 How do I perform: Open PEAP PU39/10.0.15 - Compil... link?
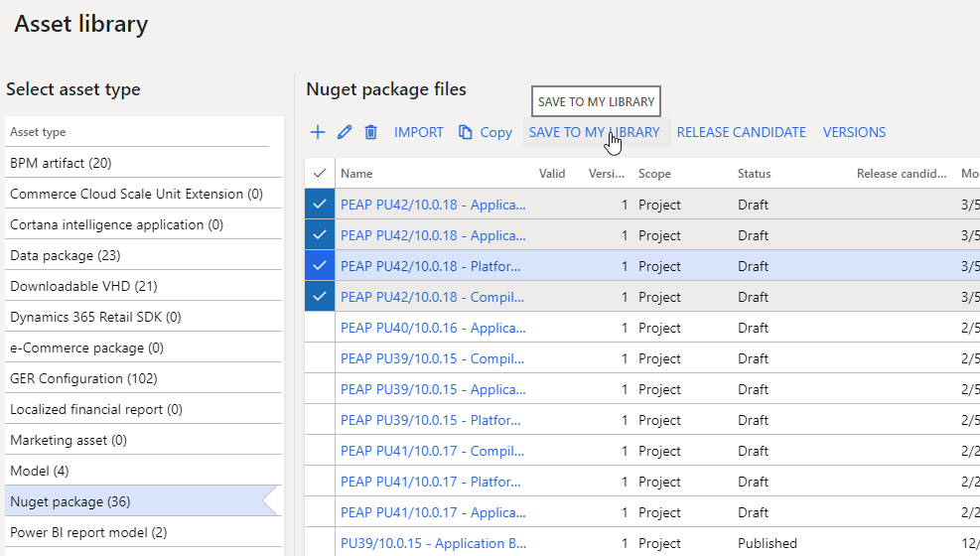pyautogui.click(x=432, y=358)
